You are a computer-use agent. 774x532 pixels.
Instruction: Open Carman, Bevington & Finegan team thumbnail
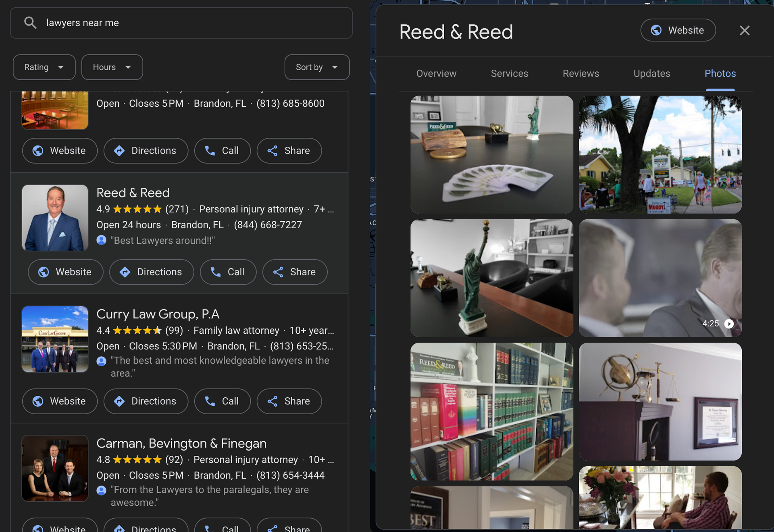click(55, 468)
